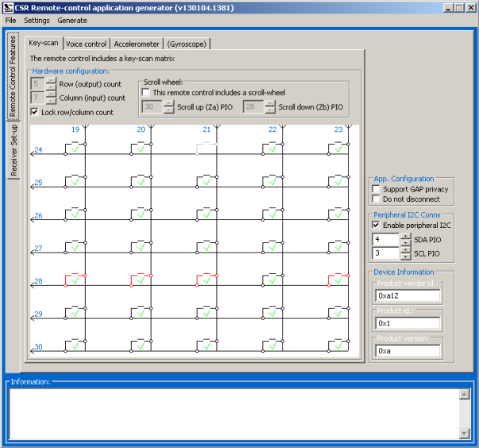Image resolution: width=479 pixels, height=448 pixels.
Task: Switch to the Accelerometer tab
Action: click(137, 44)
